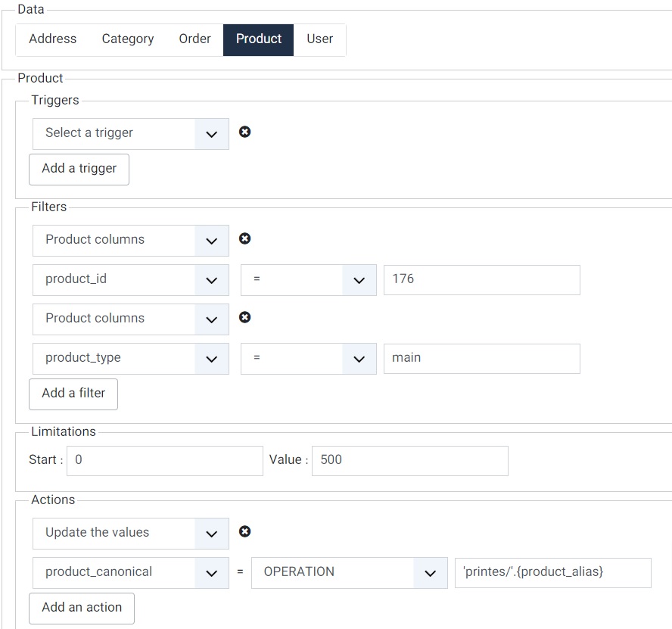Delete the product_id filter row icon
The image size is (672, 629).
244,238
